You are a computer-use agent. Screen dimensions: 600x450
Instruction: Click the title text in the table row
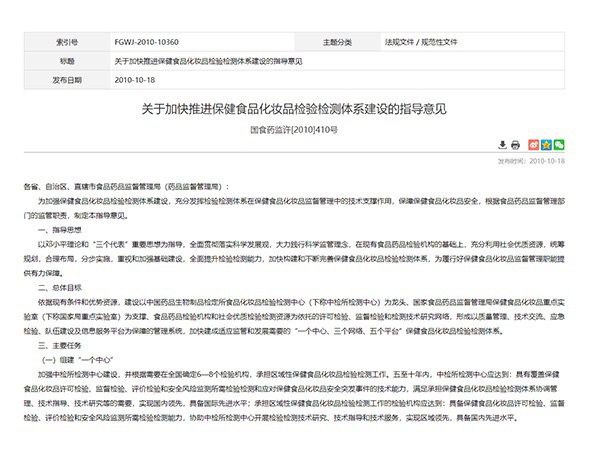(x=208, y=60)
